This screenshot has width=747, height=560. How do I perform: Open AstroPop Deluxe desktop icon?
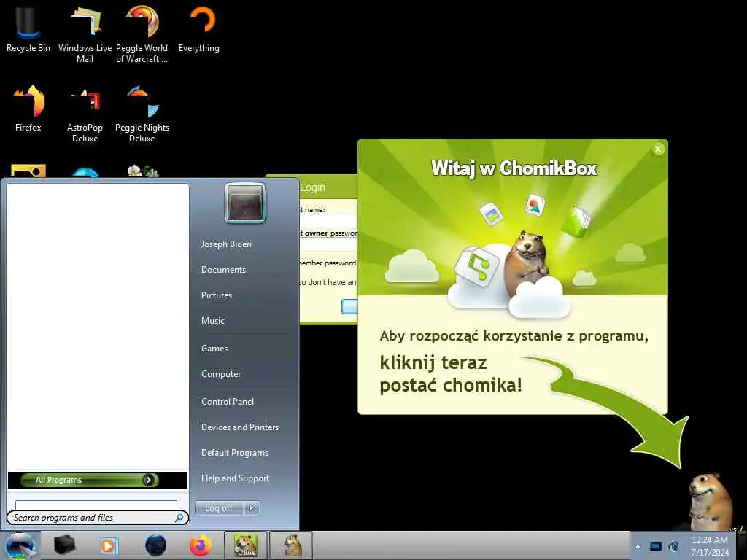point(85,114)
